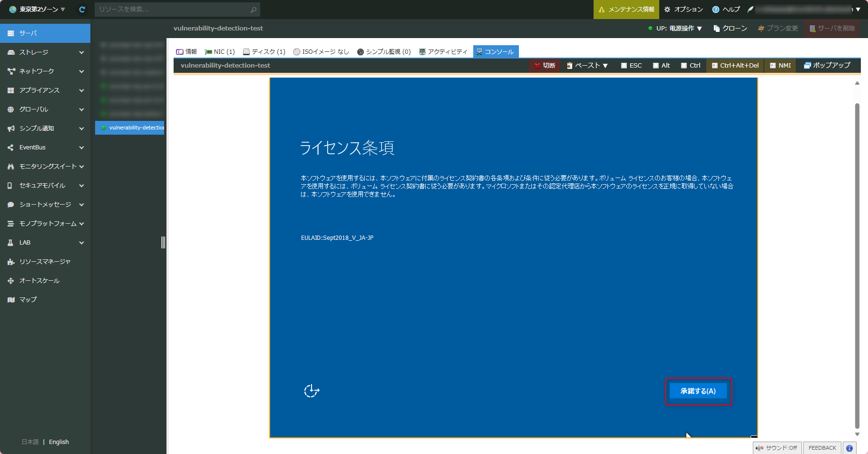Open オートスケール in the sidebar

39,280
